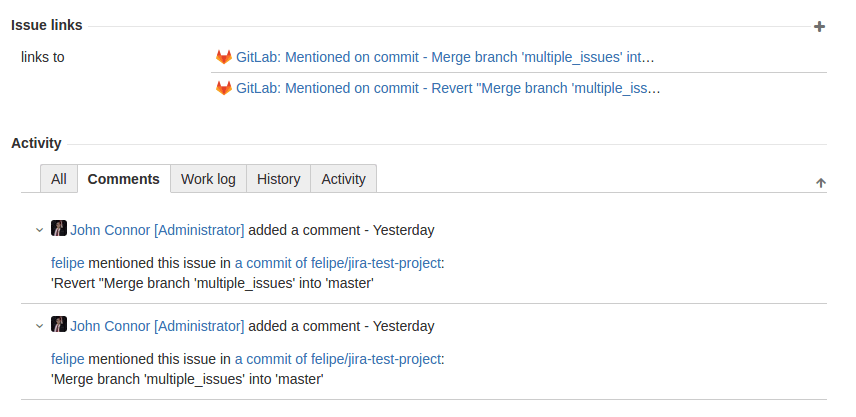Open the Work log tab
This screenshot has height=417, width=856.
tap(208, 179)
